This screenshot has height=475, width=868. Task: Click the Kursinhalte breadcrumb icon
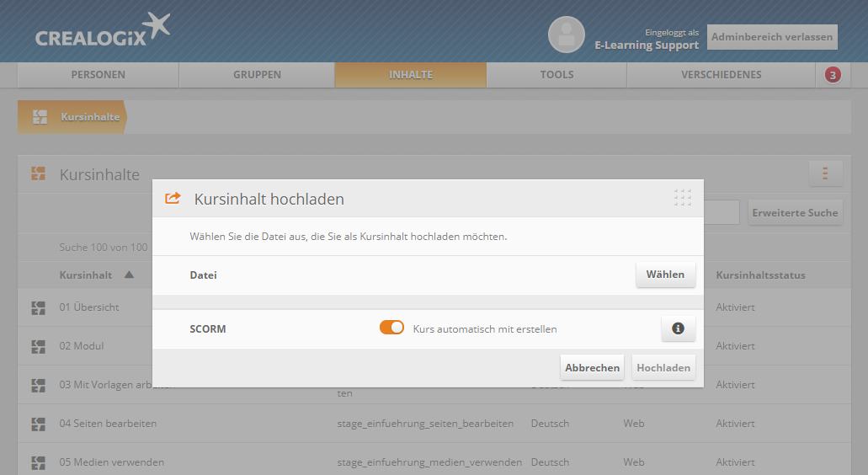point(40,117)
